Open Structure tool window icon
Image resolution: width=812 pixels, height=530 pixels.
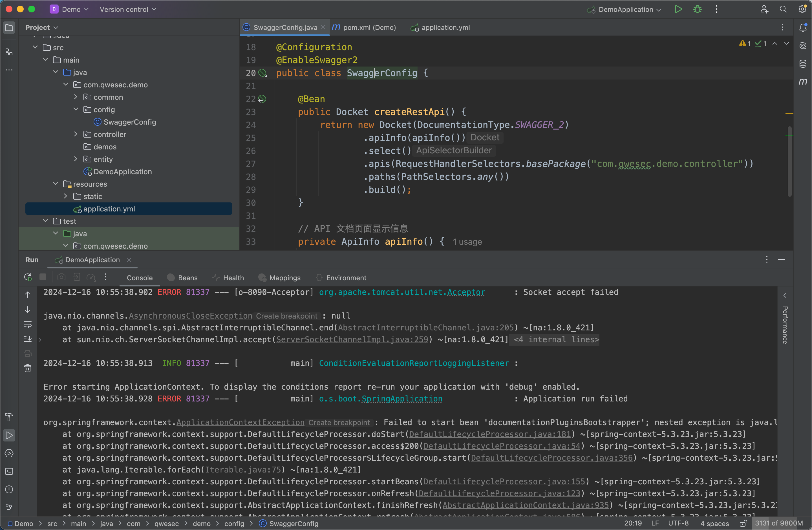[9, 52]
